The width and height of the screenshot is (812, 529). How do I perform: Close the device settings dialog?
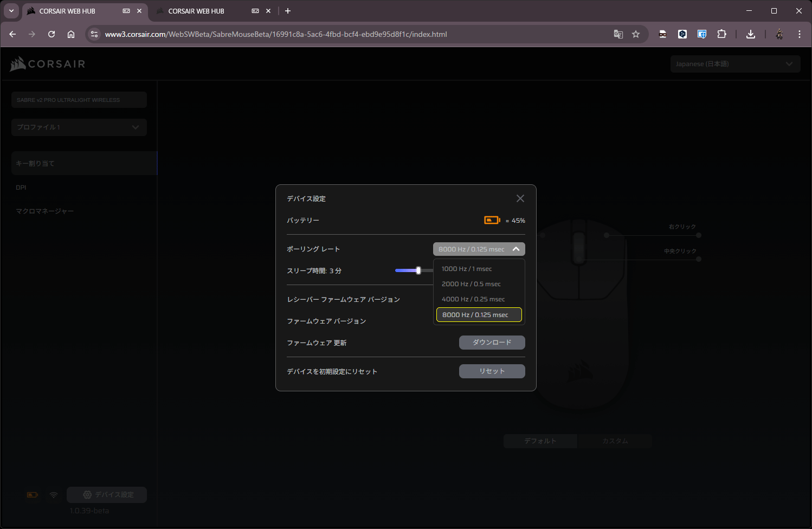click(520, 198)
